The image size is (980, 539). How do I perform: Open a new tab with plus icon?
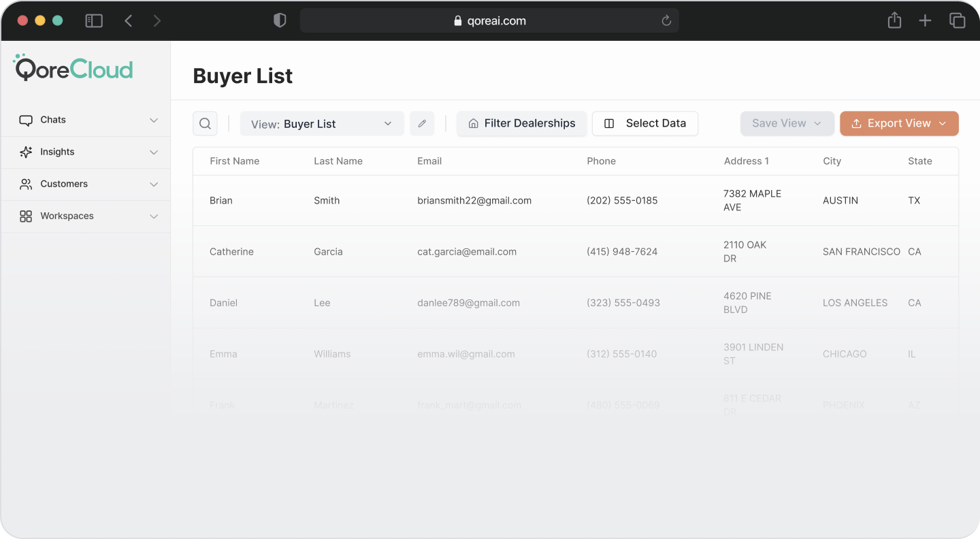925,21
